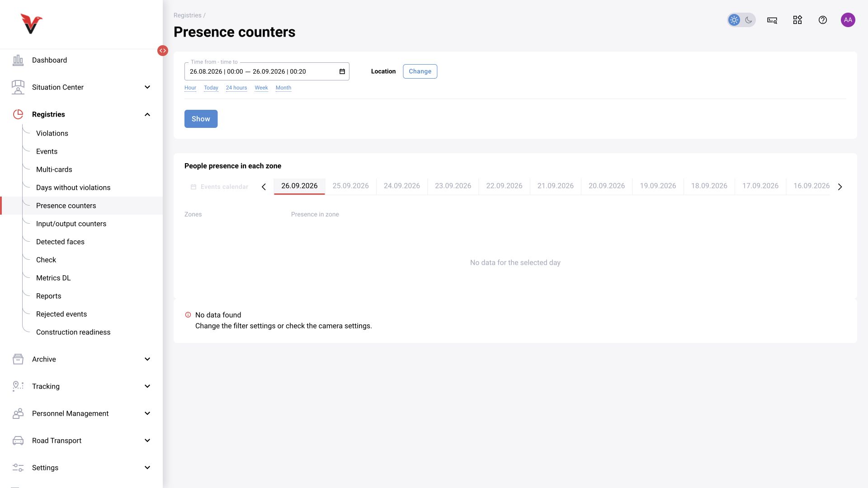The width and height of the screenshot is (868, 488).
Task: Open Reports in Registries
Action: tap(48, 296)
